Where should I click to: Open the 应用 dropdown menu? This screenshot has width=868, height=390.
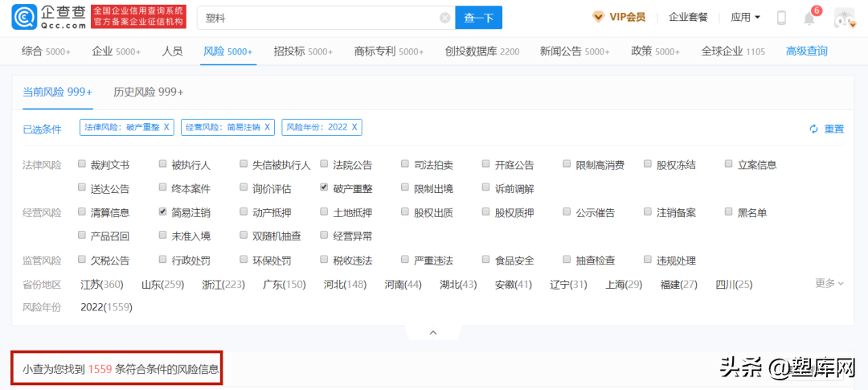[x=745, y=18]
